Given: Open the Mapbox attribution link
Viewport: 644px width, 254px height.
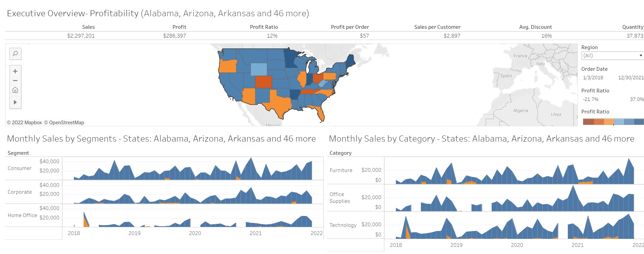Looking at the screenshot, I should coord(24,123).
